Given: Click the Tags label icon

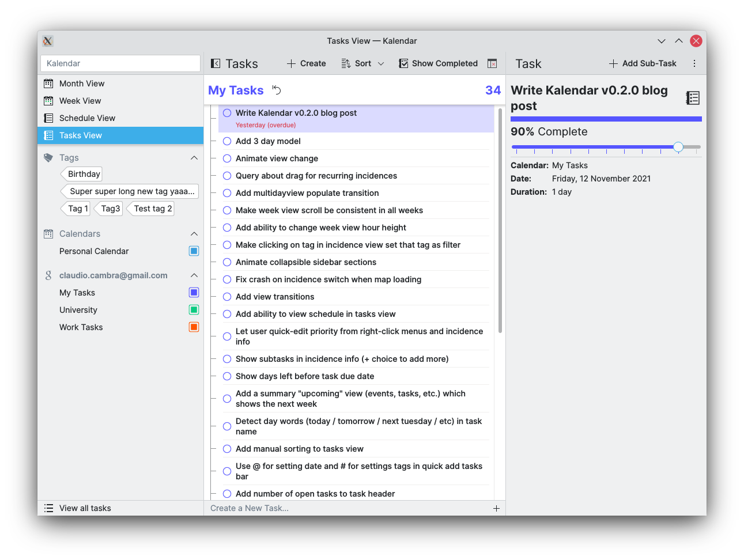Looking at the screenshot, I should click(48, 158).
